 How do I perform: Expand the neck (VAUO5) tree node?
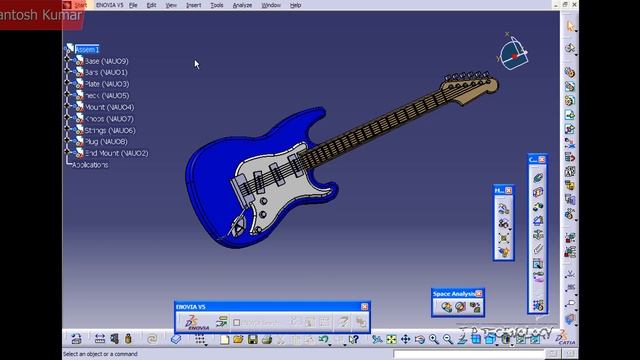pyautogui.click(x=67, y=95)
